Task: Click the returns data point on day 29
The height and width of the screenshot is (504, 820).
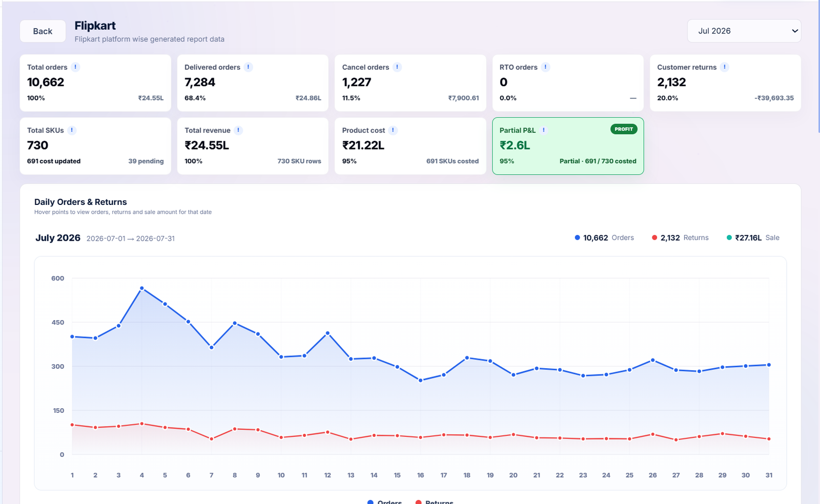Action: pos(723,434)
